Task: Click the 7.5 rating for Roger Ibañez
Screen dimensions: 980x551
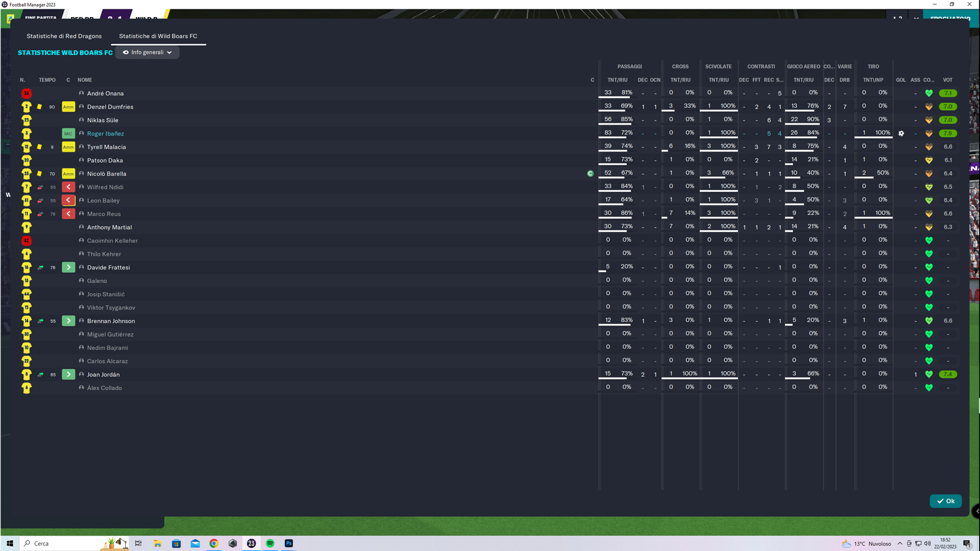Action: click(x=948, y=133)
